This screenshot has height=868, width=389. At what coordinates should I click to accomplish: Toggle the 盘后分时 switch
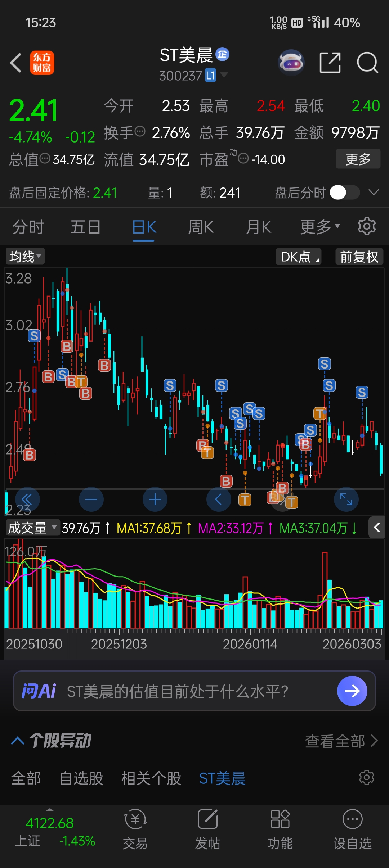(345, 192)
